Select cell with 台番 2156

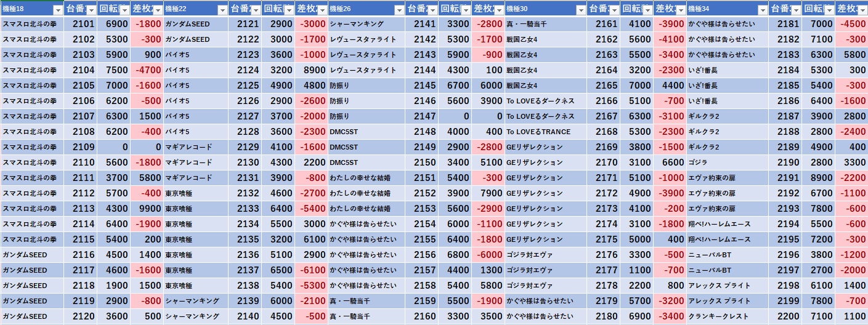click(422, 255)
